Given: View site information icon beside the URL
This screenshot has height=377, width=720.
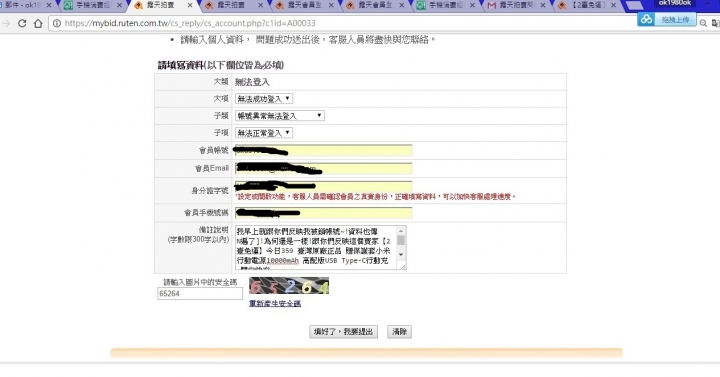Looking at the screenshot, I should (56, 23).
